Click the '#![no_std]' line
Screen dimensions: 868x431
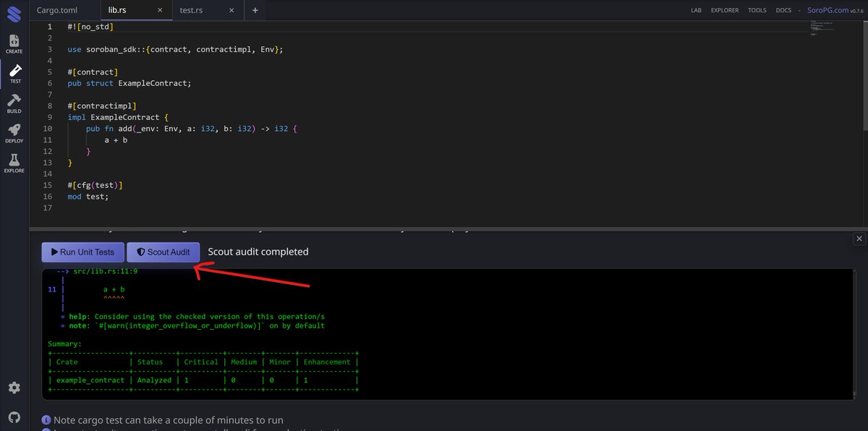[90, 27]
